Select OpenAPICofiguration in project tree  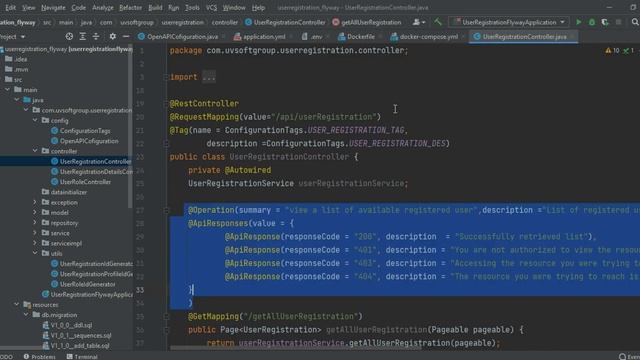89,141
